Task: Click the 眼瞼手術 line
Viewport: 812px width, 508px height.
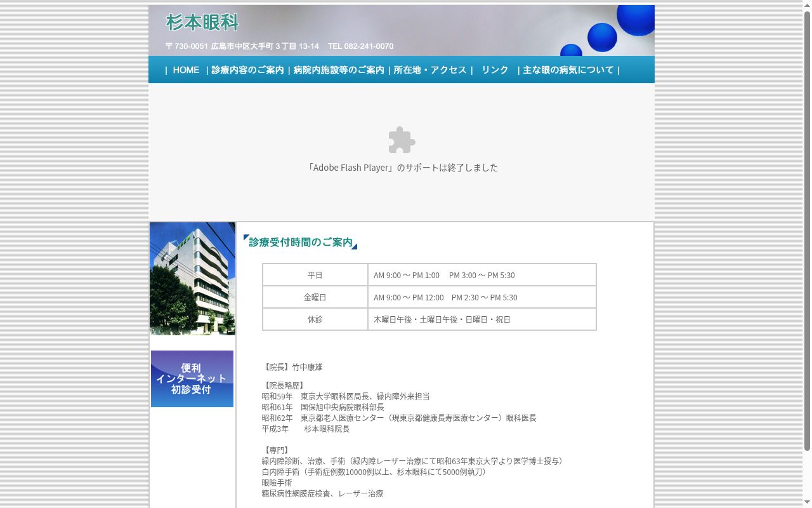Action: click(277, 483)
